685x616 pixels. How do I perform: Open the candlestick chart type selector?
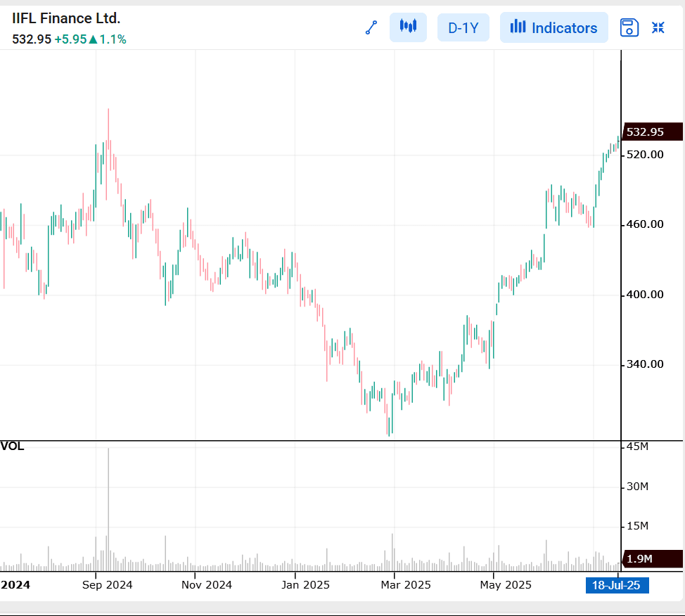click(x=408, y=27)
